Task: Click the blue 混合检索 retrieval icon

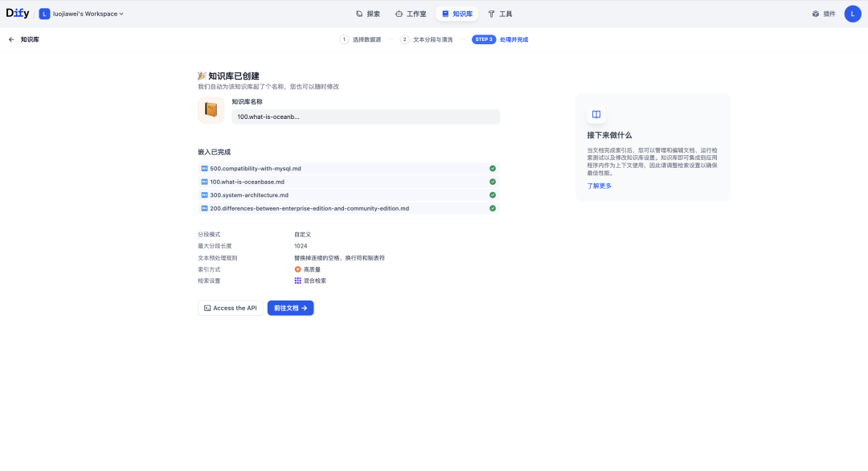Action: [x=298, y=281]
